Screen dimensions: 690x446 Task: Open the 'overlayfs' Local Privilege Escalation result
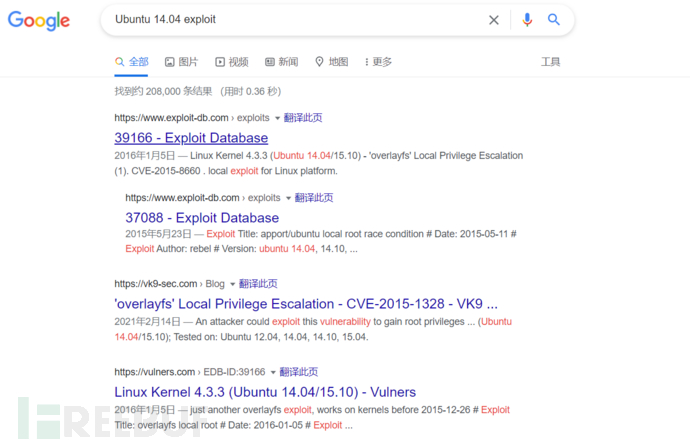coord(306,303)
